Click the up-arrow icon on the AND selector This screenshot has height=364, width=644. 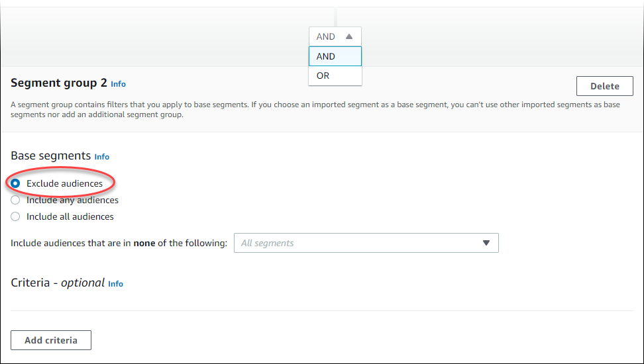click(x=349, y=36)
